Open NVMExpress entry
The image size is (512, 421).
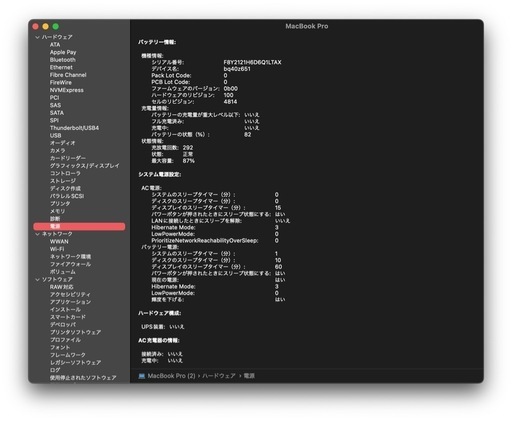click(67, 90)
